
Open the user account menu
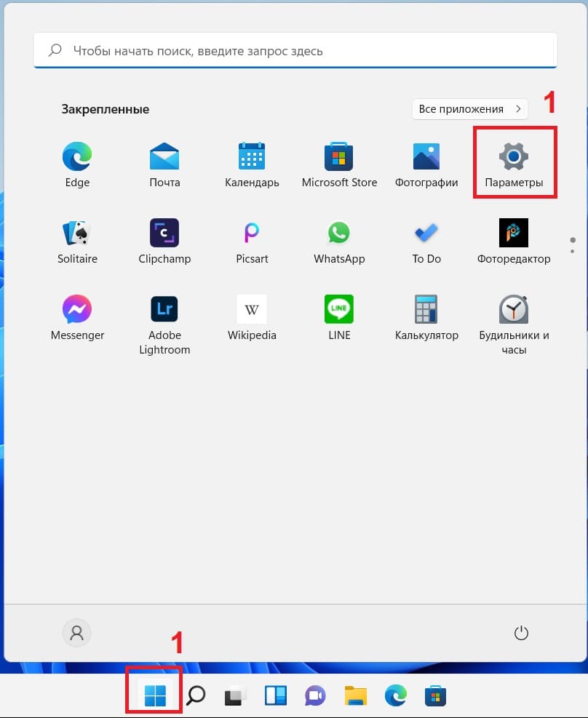click(76, 633)
